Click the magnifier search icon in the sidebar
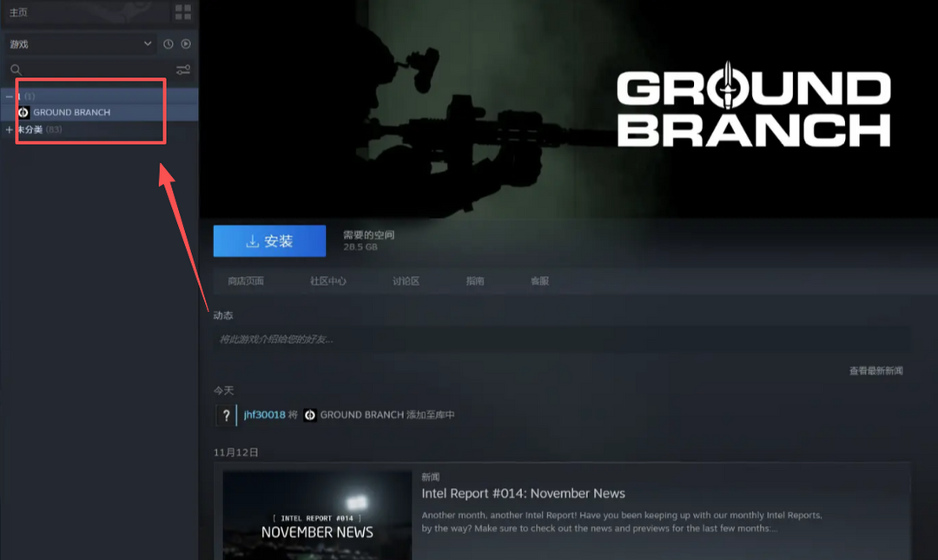The height and width of the screenshot is (560, 938). click(16, 69)
